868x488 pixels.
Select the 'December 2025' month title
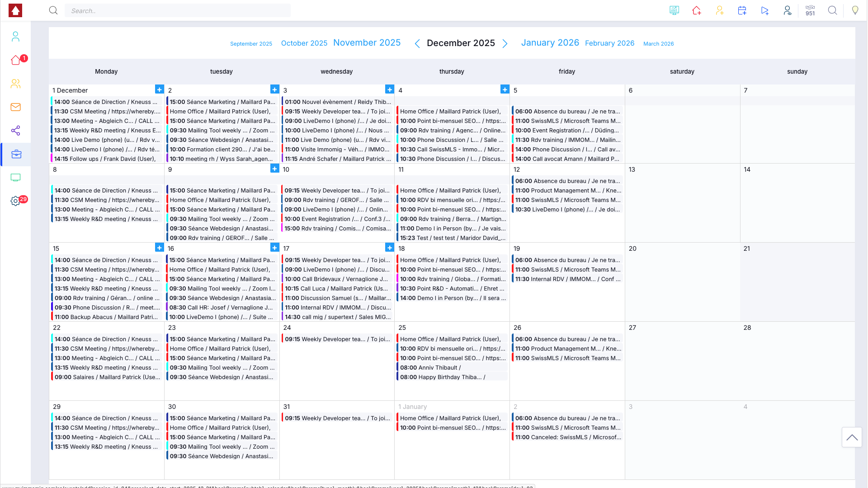click(x=461, y=43)
